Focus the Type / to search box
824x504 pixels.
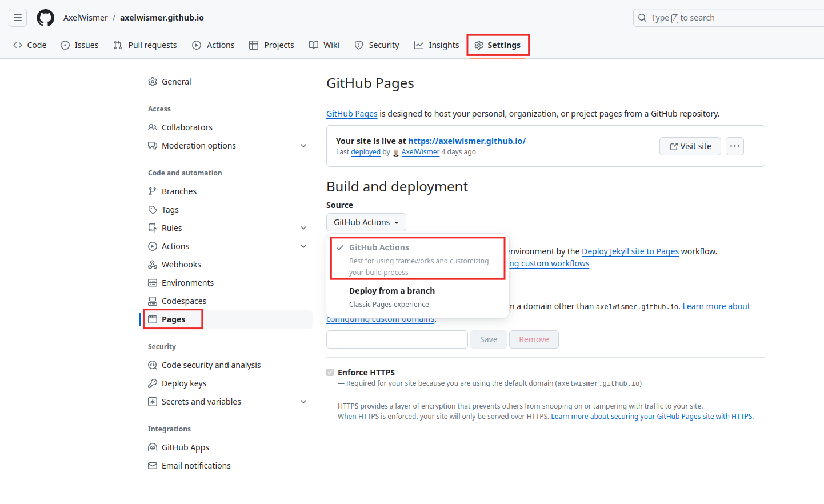point(729,18)
